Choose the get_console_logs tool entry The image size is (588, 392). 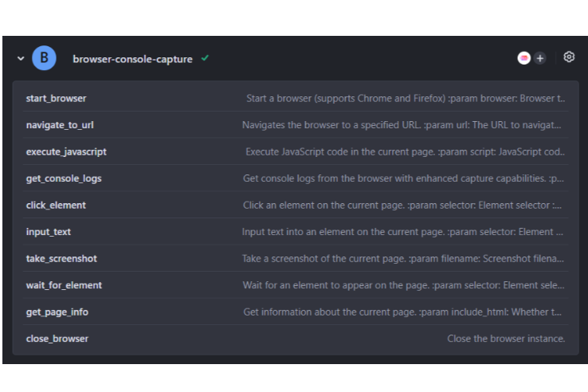click(64, 178)
